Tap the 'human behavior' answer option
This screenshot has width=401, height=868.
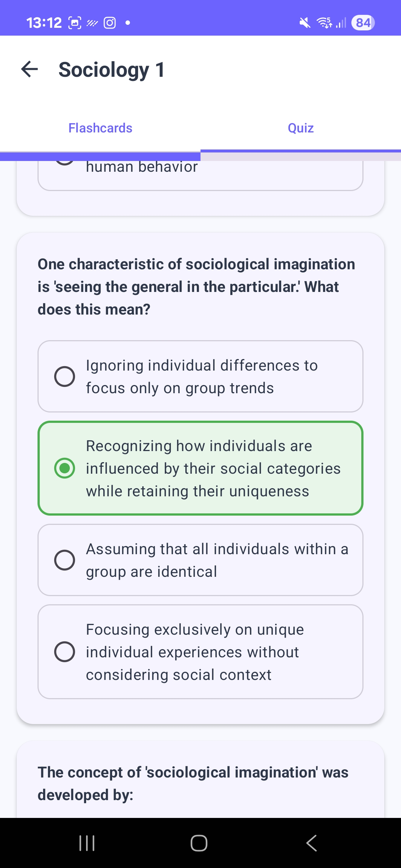coord(200,174)
